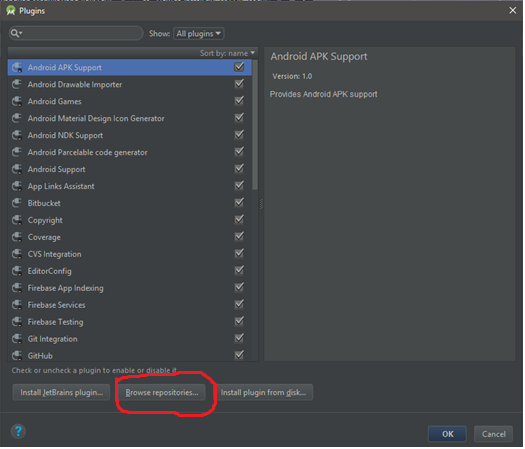Uncheck the Firebase Services plugin

(239, 304)
